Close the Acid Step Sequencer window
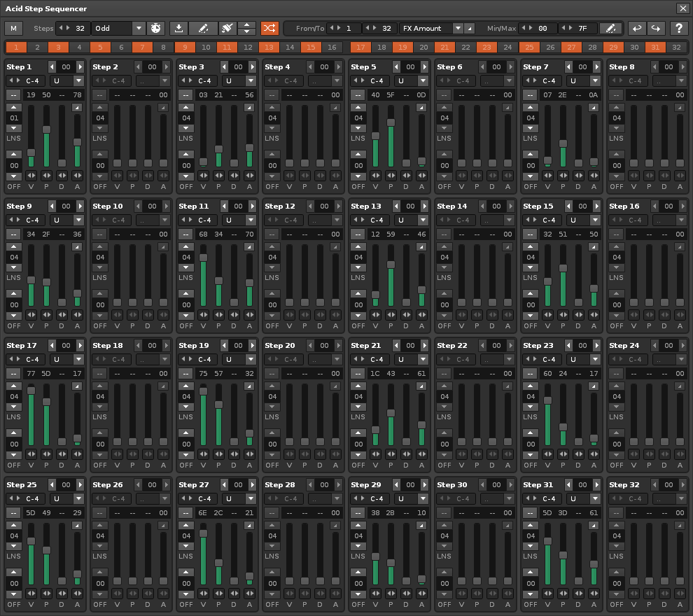This screenshot has width=693, height=616. pos(682,8)
